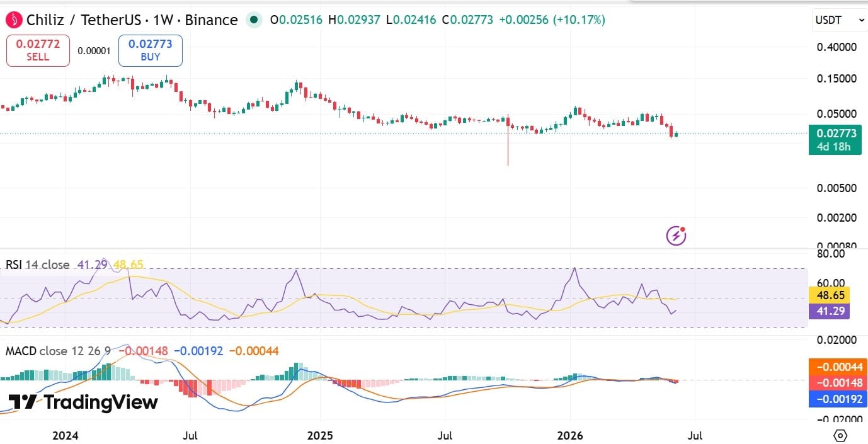Click the TradingView logo
Viewport: 868px width, 444px height.
(83, 402)
